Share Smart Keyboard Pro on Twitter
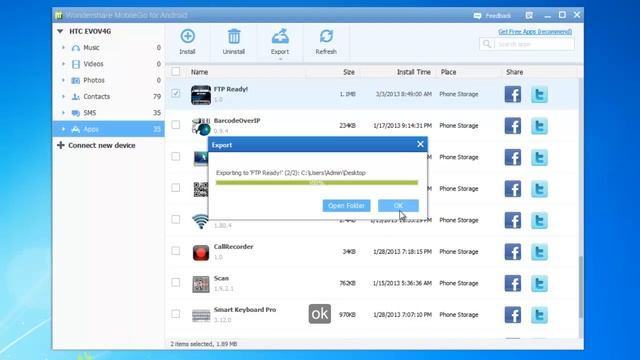The width and height of the screenshot is (640, 360). tap(539, 315)
